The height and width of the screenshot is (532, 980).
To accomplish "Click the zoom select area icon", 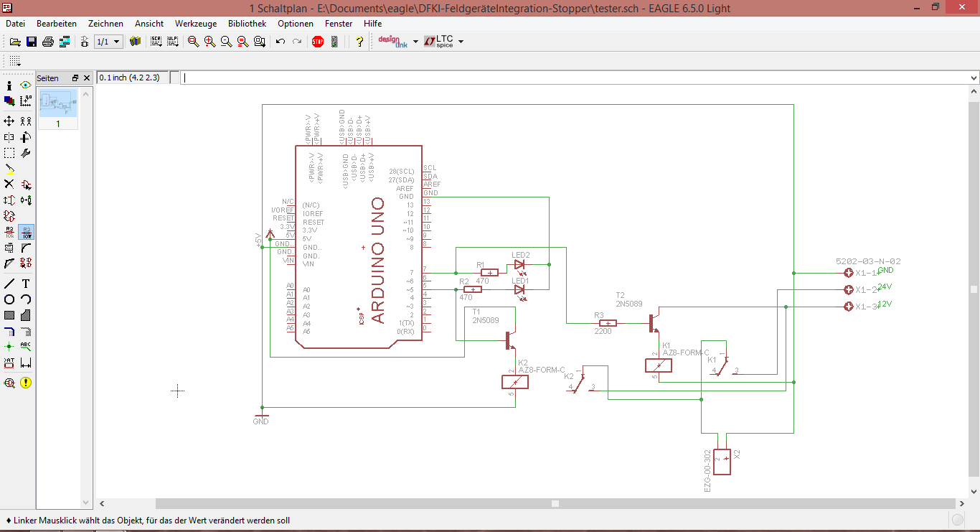I will pyautogui.click(x=259, y=42).
